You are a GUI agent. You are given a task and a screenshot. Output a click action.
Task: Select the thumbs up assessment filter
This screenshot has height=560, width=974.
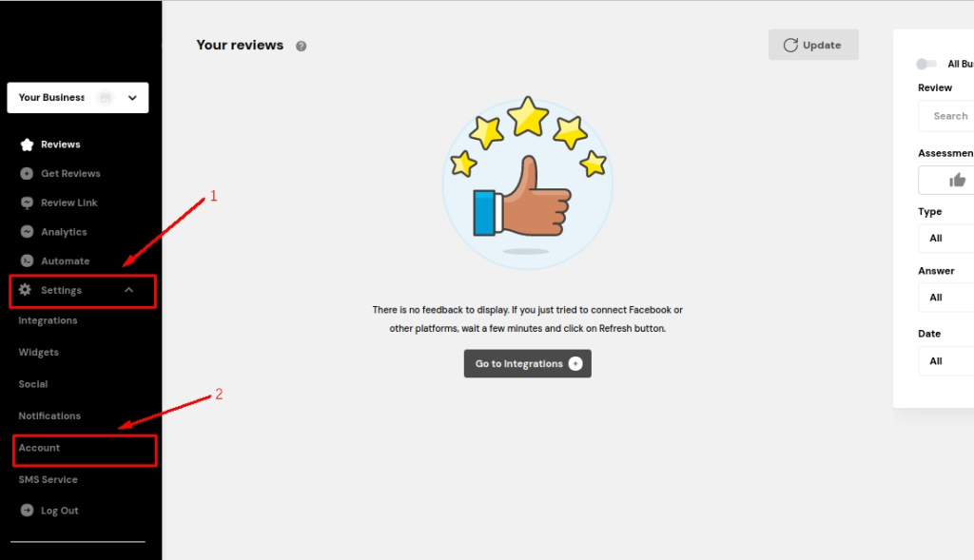click(955, 180)
